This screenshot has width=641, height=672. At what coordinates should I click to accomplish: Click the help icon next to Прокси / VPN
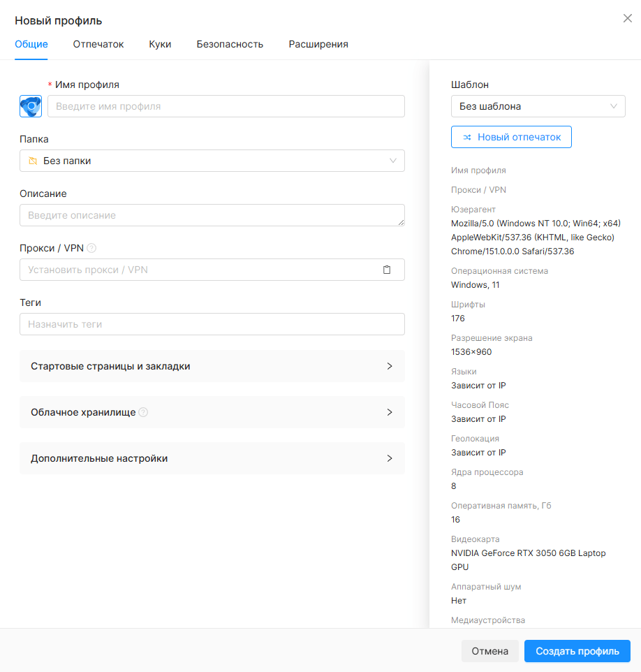pos(91,248)
